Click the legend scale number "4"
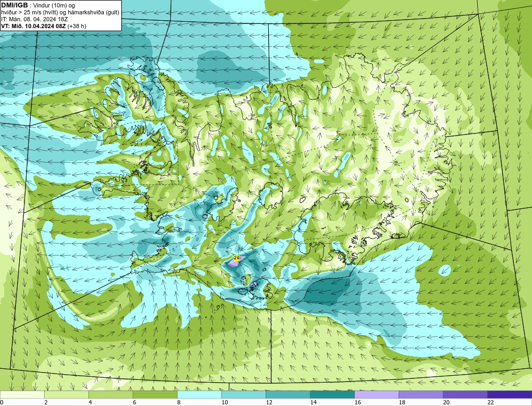The width and height of the screenshot is (532, 406). (x=90, y=402)
